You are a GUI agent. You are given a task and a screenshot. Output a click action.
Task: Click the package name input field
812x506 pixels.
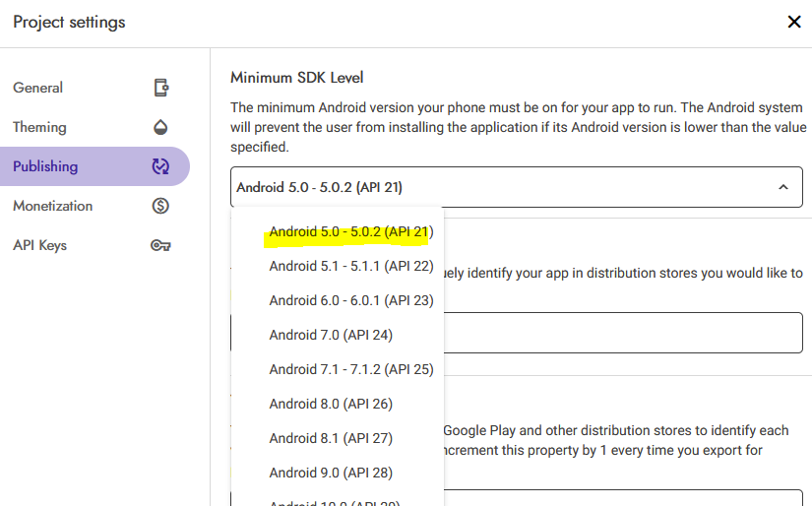tap(620, 333)
